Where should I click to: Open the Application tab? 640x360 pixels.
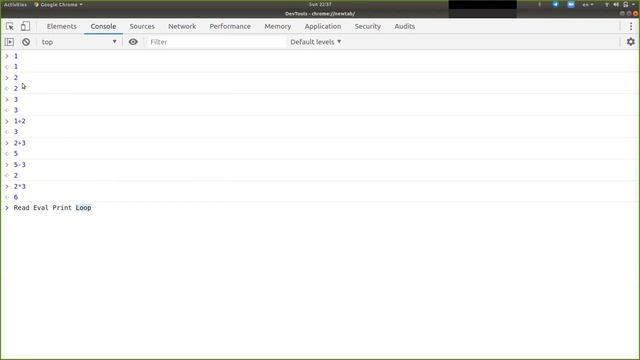pos(323,26)
